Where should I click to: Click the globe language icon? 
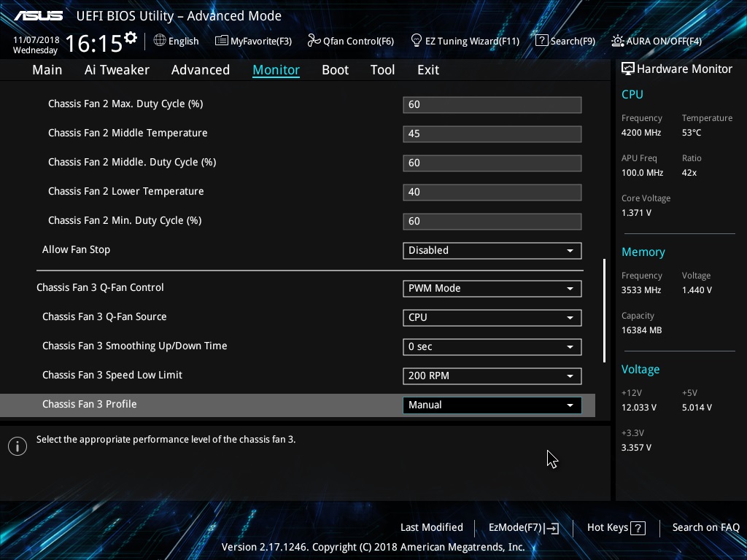click(x=160, y=41)
